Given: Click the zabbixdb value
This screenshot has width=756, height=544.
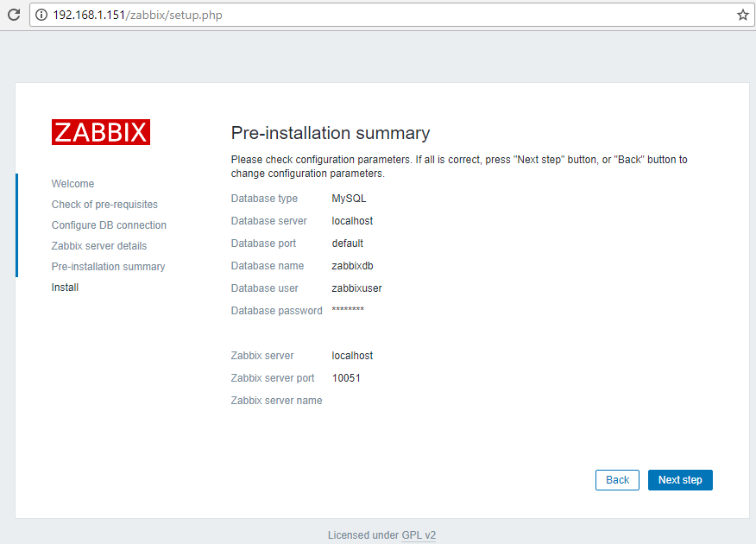Looking at the screenshot, I should 352,266.
